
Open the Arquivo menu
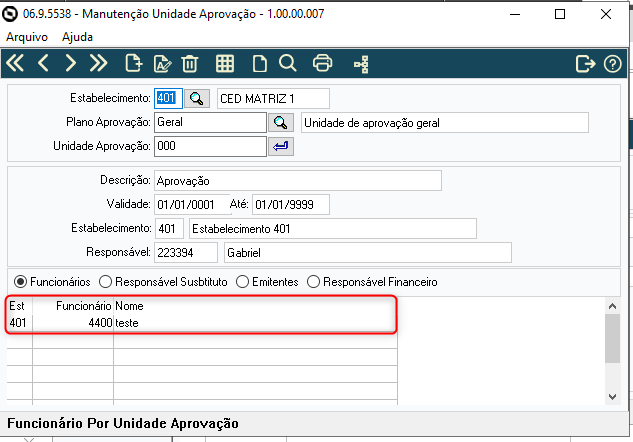point(27,37)
